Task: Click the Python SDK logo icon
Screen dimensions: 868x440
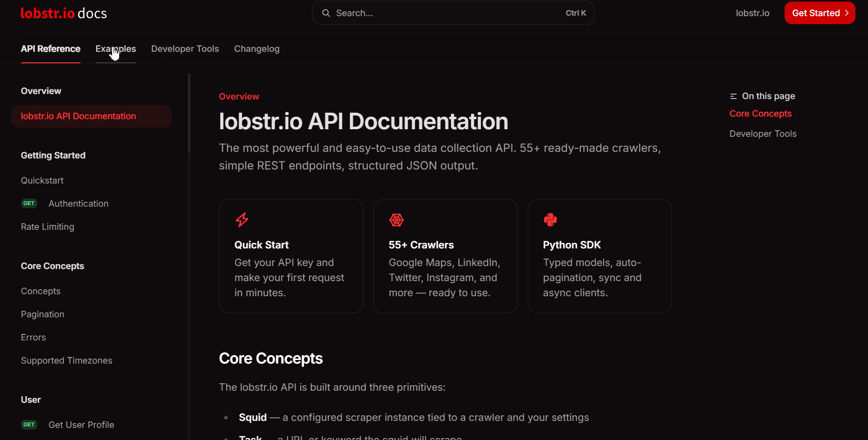Action: tap(550, 220)
